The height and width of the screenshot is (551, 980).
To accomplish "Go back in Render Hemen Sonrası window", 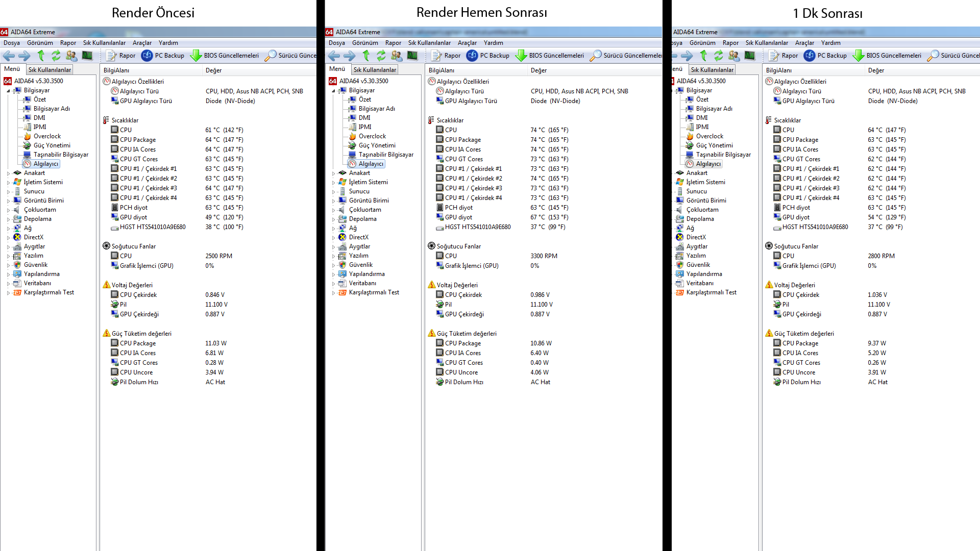I will tap(334, 56).
